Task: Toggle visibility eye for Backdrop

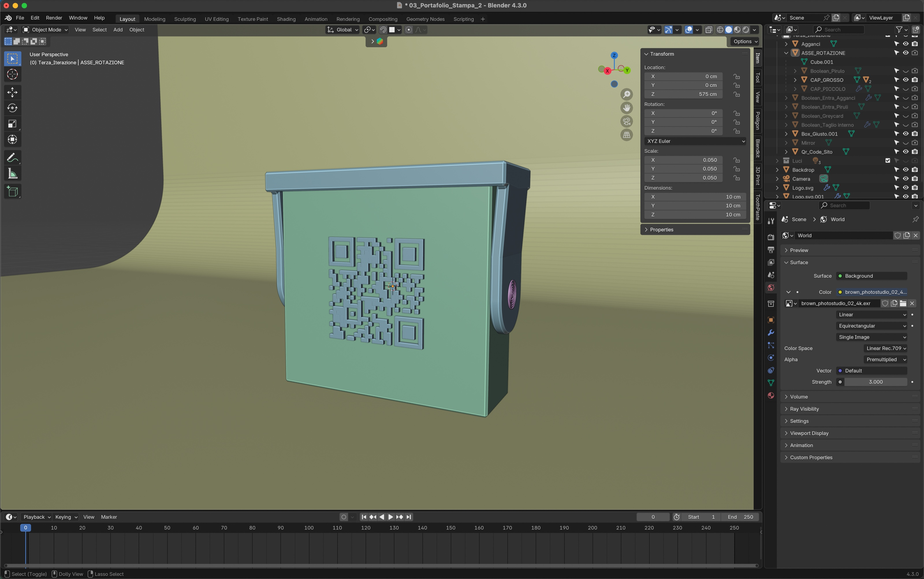Action: click(906, 170)
